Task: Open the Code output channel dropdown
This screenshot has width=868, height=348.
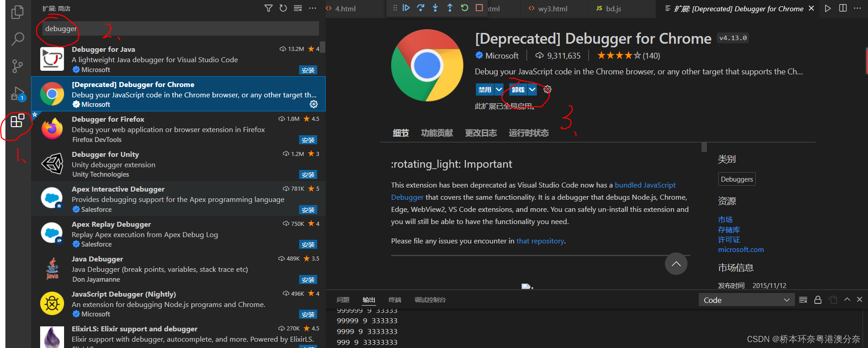Action: (747, 300)
